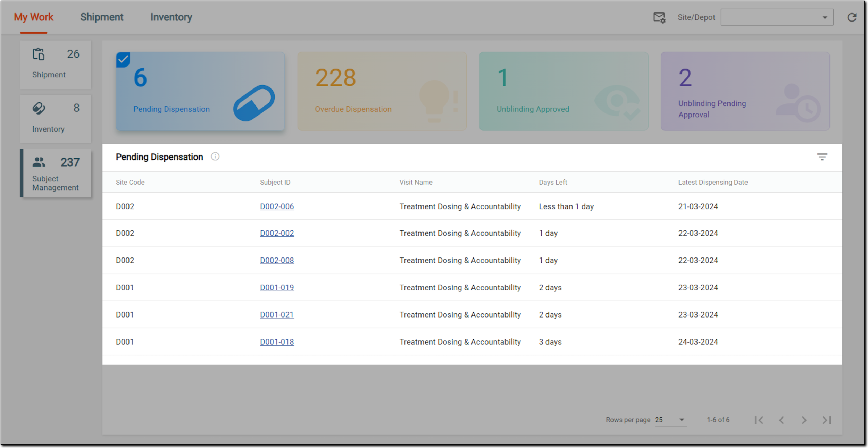
Task: Click the date 24-03-2024
Action: tap(698, 342)
